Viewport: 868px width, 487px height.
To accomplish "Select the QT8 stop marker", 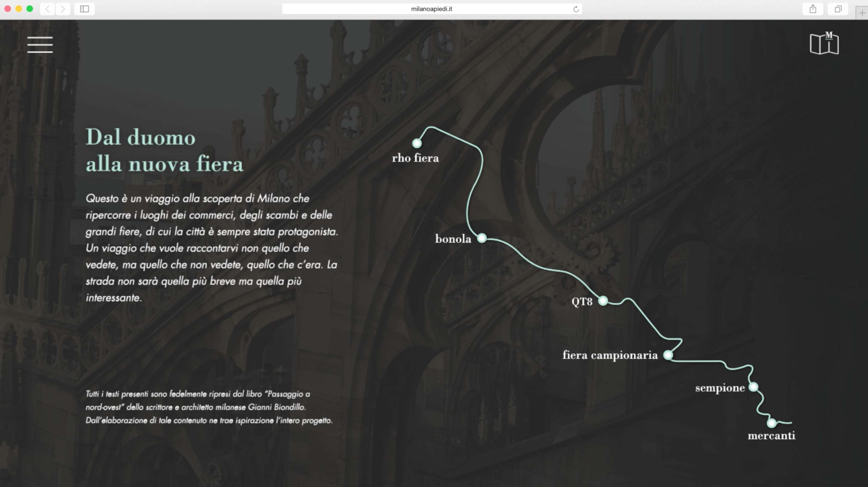I will tap(603, 300).
